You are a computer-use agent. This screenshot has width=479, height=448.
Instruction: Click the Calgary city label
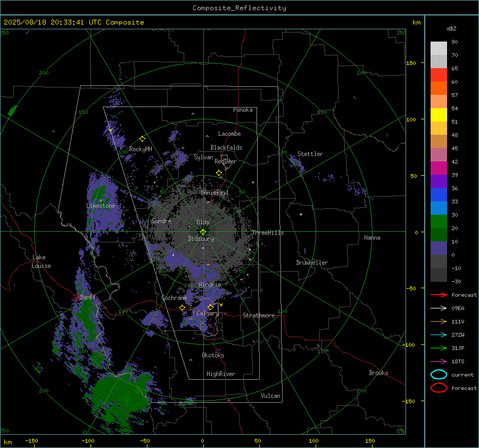(x=208, y=313)
